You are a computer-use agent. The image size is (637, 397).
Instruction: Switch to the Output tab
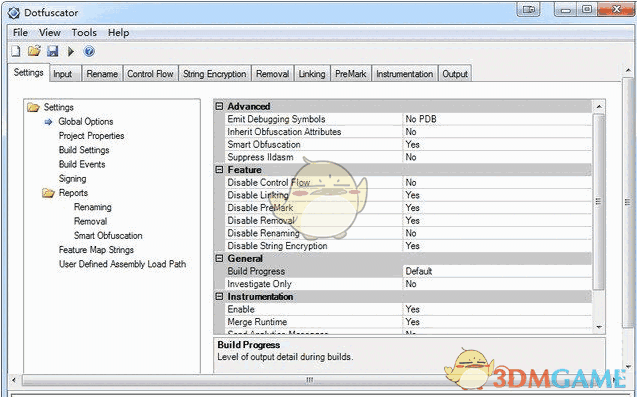tap(455, 74)
